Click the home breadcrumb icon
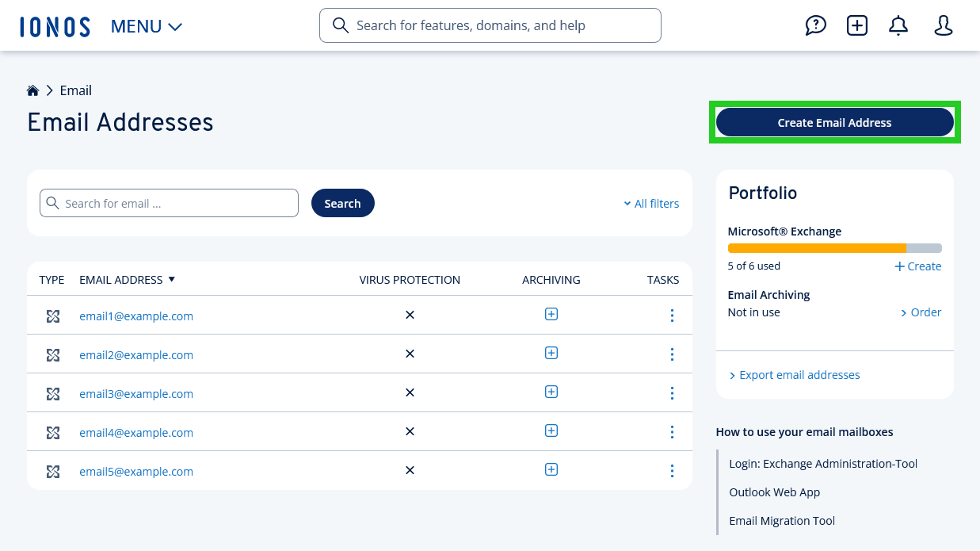Screen dimensions: 980x551 tap(32, 90)
